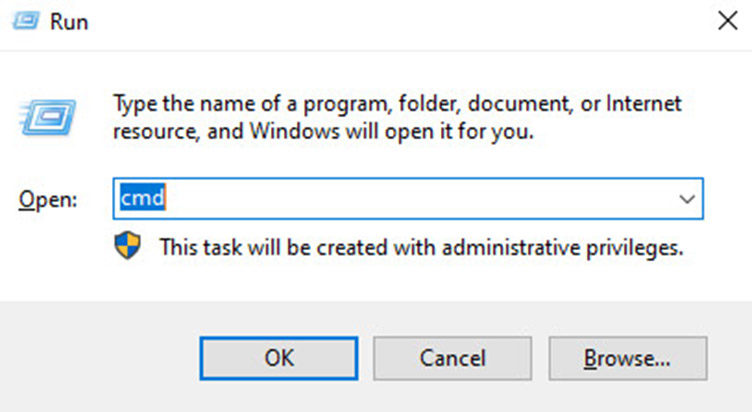Open the Browse... file picker

[x=628, y=358]
